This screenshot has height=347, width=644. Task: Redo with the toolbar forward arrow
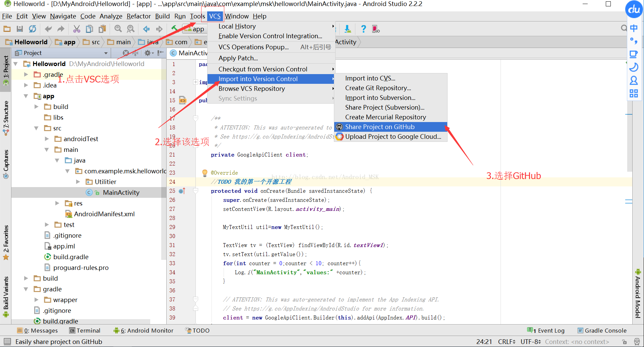(61, 29)
